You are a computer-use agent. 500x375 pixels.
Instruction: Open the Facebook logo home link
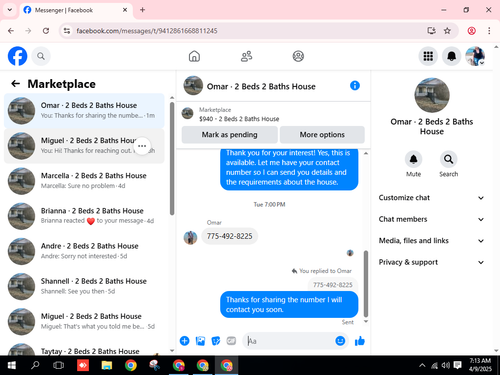tap(17, 56)
